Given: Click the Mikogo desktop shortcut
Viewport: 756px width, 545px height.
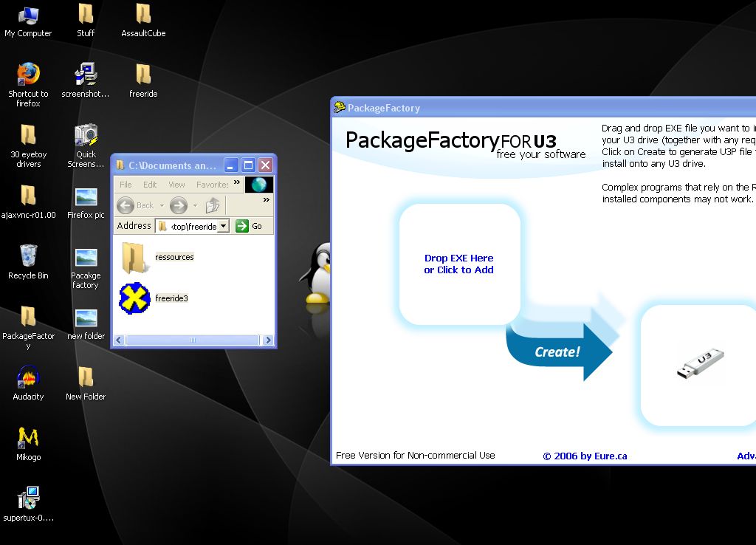Looking at the screenshot, I should pos(28,444).
